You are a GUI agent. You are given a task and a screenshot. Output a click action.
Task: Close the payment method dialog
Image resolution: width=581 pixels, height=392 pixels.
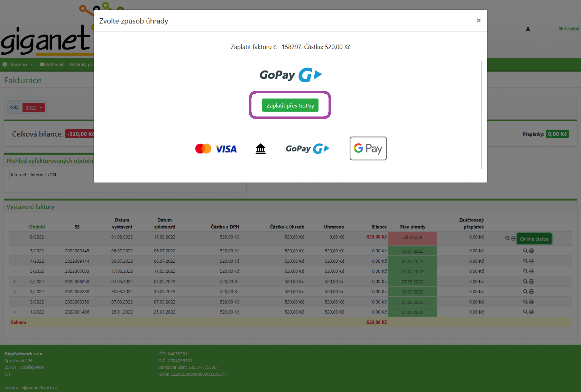click(479, 21)
